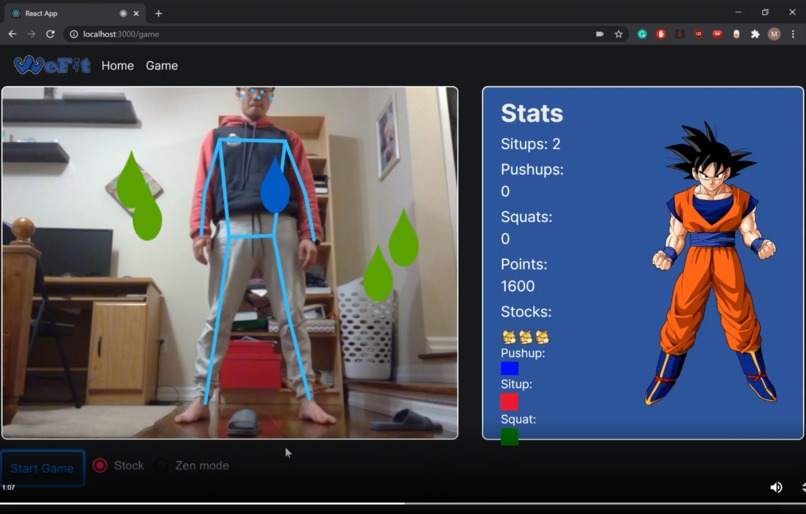Click the 'Situps: 2' text
Image resolution: width=806 pixels, height=514 pixels.
(530, 144)
